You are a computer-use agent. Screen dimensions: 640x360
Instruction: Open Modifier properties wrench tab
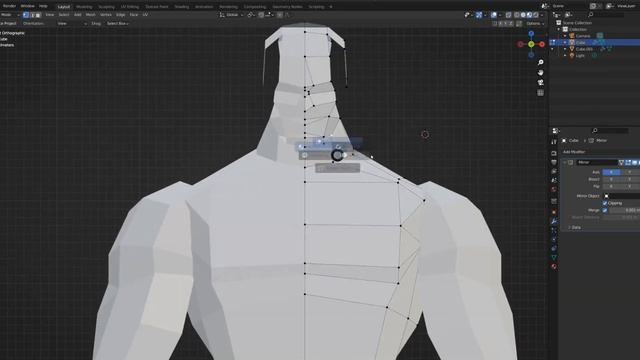tap(554, 222)
